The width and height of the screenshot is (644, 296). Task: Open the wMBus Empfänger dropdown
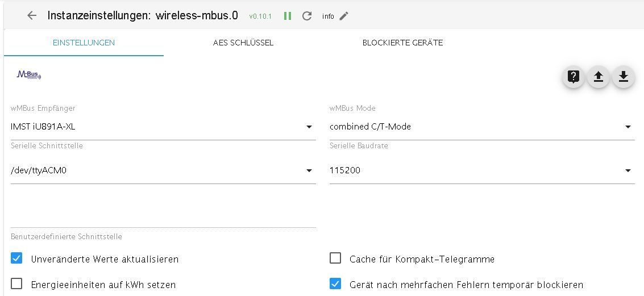click(x=163, y=127)
